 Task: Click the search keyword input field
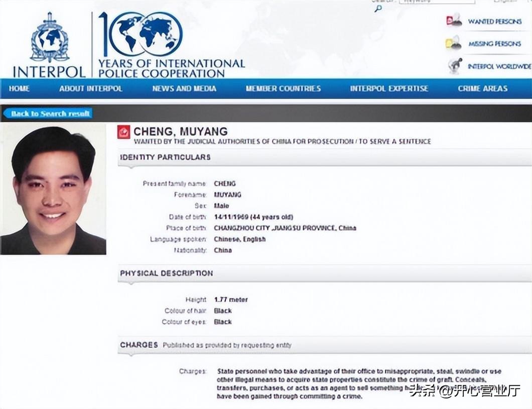[437, 2]
